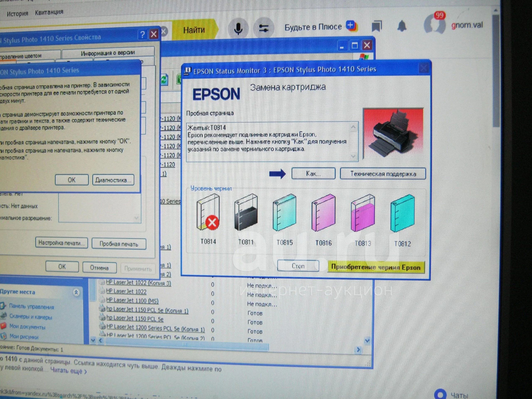Click scroll left arrow in printers list
This screenshot has height=399, width=532.
[101, 340]
